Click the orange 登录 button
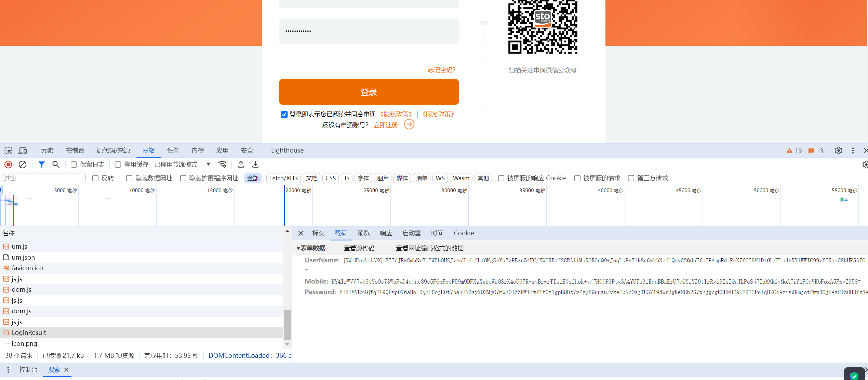 pos(369,92)
